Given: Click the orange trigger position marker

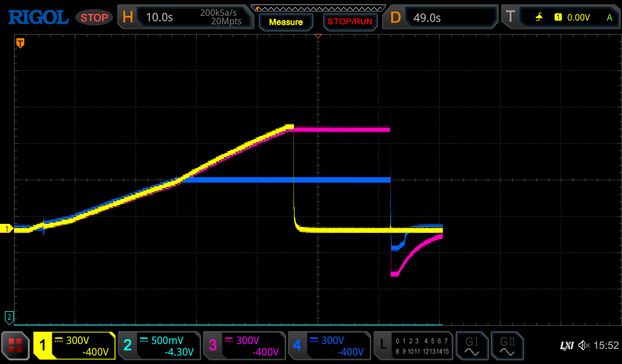Looking at the screenshot, I should pos(20,43).
